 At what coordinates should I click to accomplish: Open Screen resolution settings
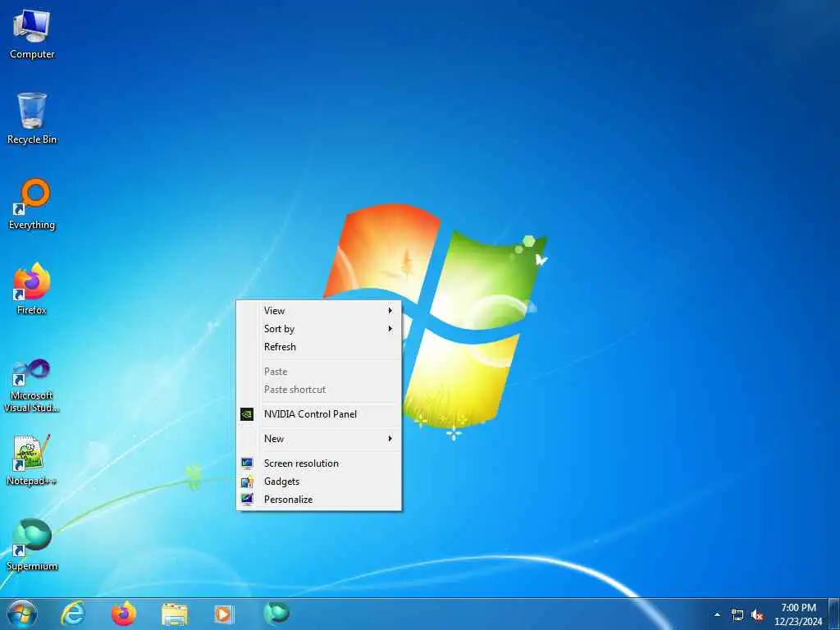(x=319, y=463)
